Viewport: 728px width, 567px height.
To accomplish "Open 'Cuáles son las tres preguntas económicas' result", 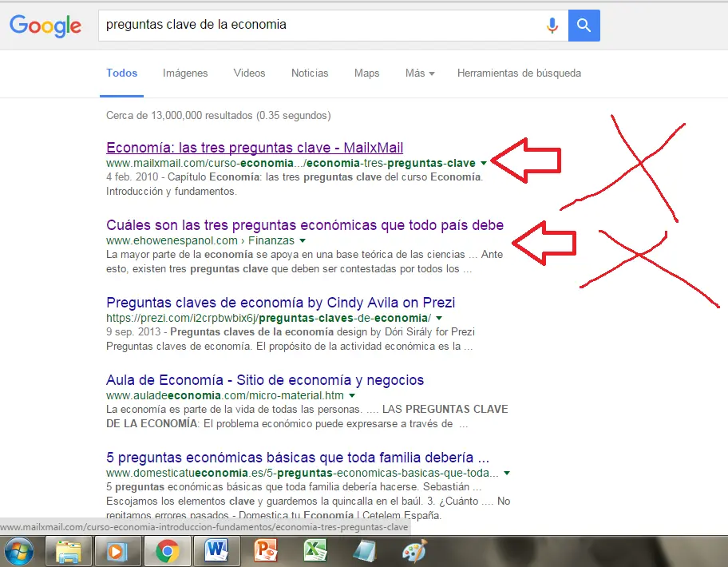I will [x=305, y=225].
